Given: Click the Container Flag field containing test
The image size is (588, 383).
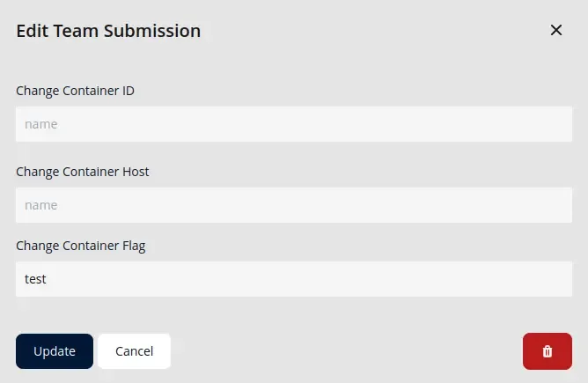Looking at the screenshot, I should pos(294,279).
